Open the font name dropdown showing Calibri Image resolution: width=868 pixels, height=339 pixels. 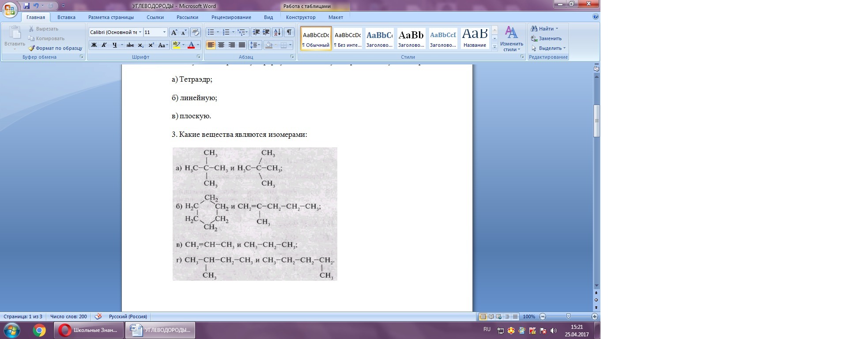pyautogui.click(x=140, y=32)
